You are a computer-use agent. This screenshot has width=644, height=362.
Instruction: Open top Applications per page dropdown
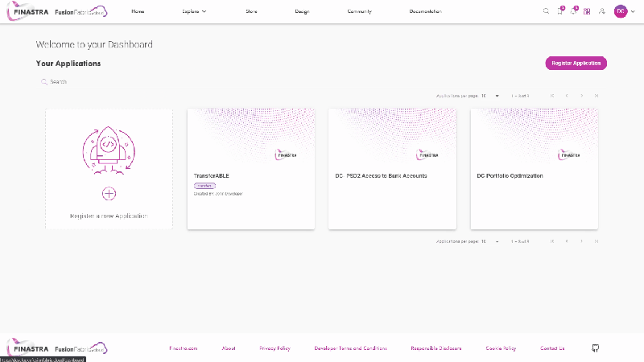coord(490,96)
